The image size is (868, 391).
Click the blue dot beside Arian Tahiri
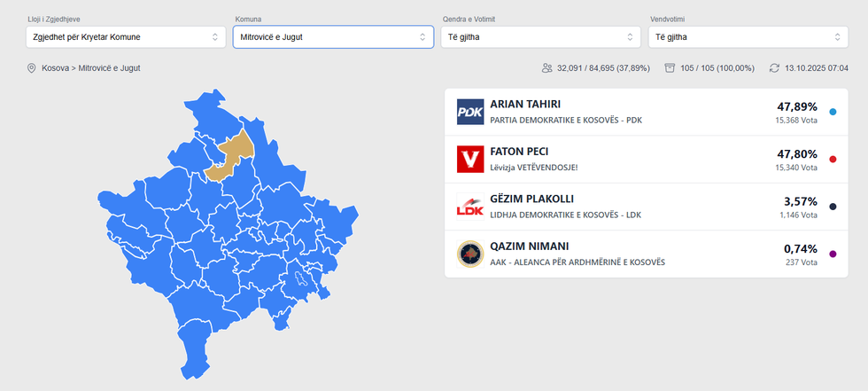click(833, 112)
